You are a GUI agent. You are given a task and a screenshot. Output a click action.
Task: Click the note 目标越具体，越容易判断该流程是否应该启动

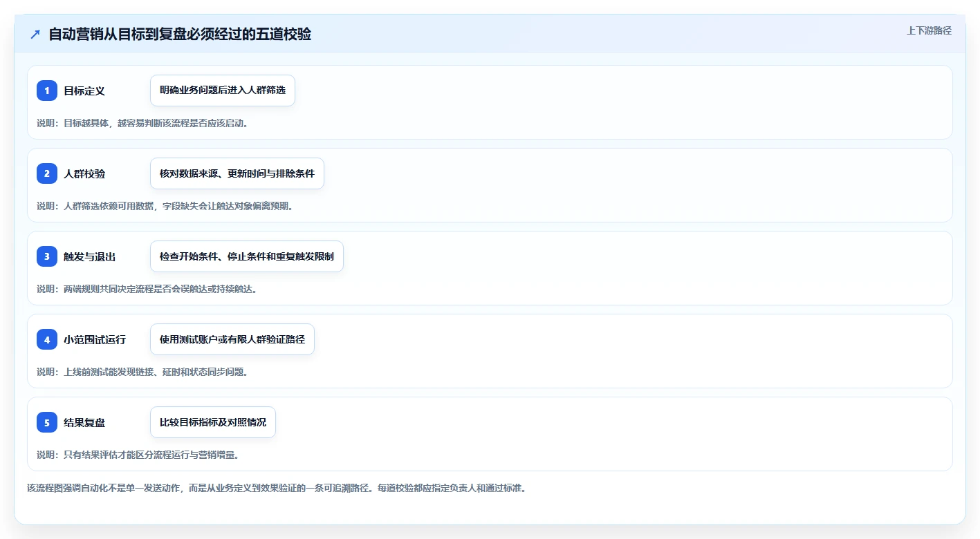coord(142,123)
